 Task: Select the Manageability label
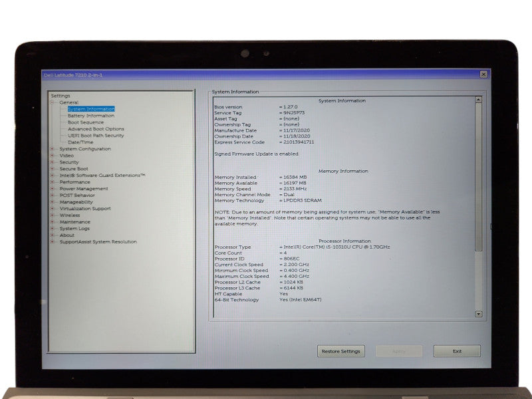[76, 202]
